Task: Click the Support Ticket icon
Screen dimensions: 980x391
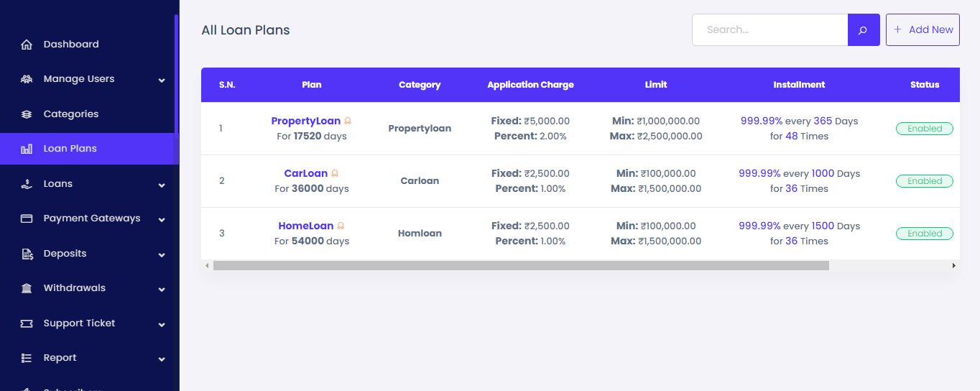Action: point(27,323)
